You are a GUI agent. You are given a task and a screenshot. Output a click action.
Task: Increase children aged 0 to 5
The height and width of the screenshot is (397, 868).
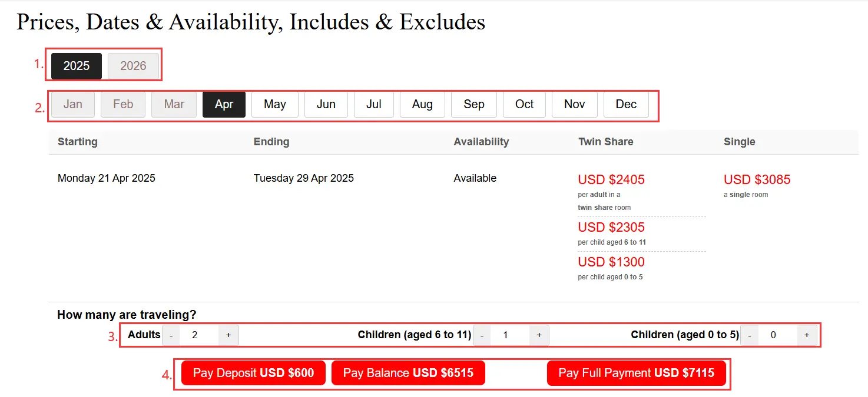[x=807, y=335]
